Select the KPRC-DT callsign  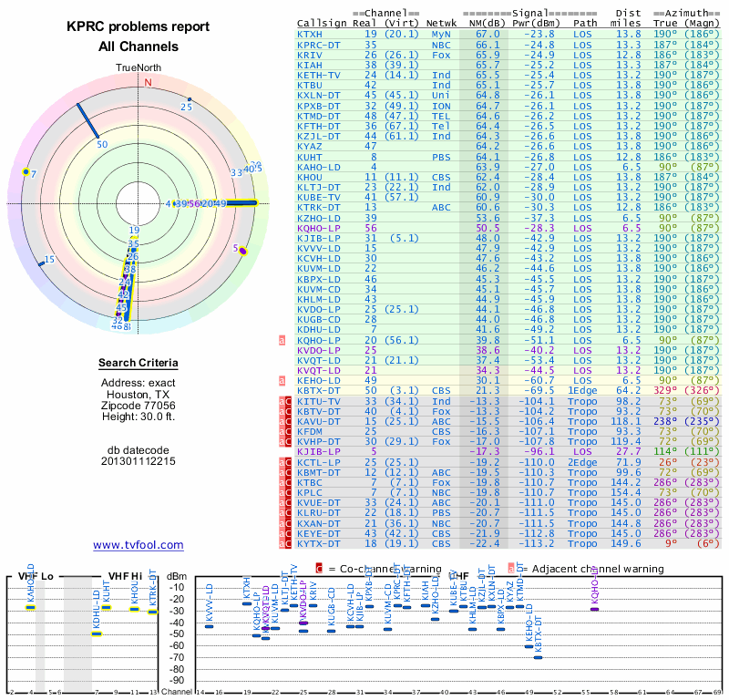[319, 45]
